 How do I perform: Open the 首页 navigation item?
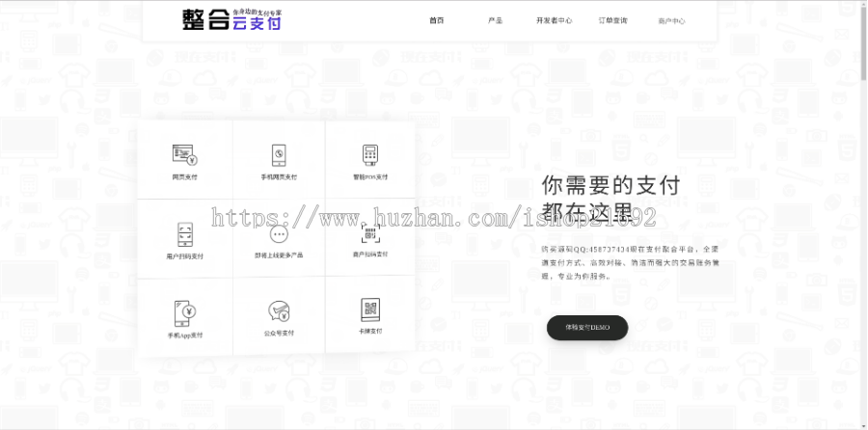click(x=436, y=20)
